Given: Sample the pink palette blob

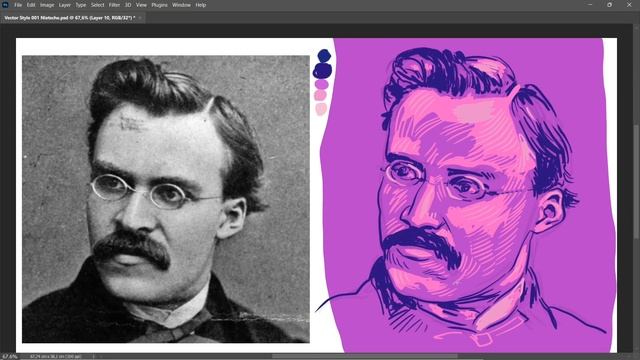Looking at the screenshot, I should pos(320,96).
